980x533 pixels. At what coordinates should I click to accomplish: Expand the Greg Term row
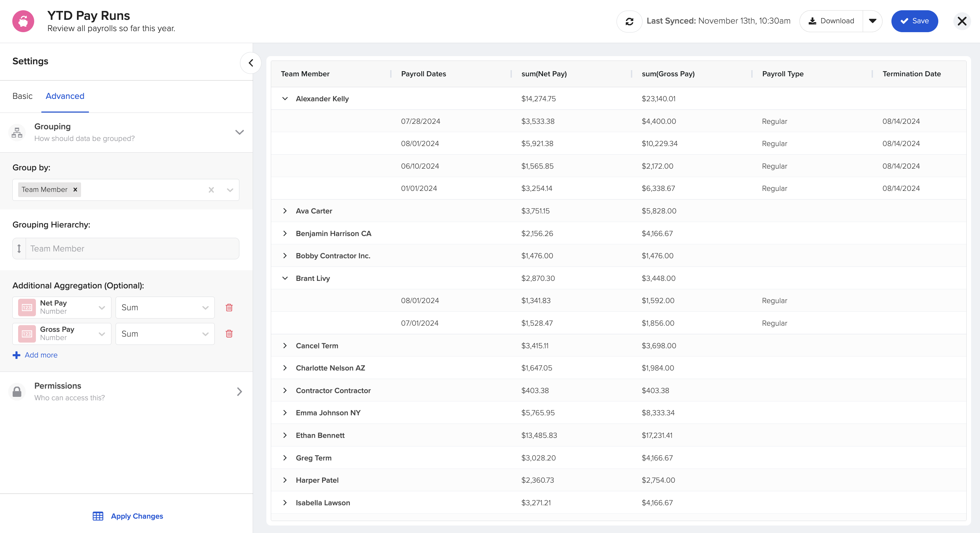(285, 458)
